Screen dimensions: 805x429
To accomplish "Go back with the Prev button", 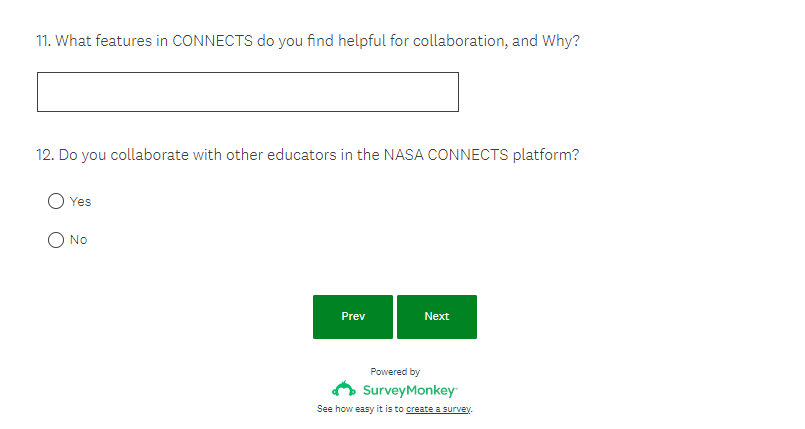I will coord(353,316).
